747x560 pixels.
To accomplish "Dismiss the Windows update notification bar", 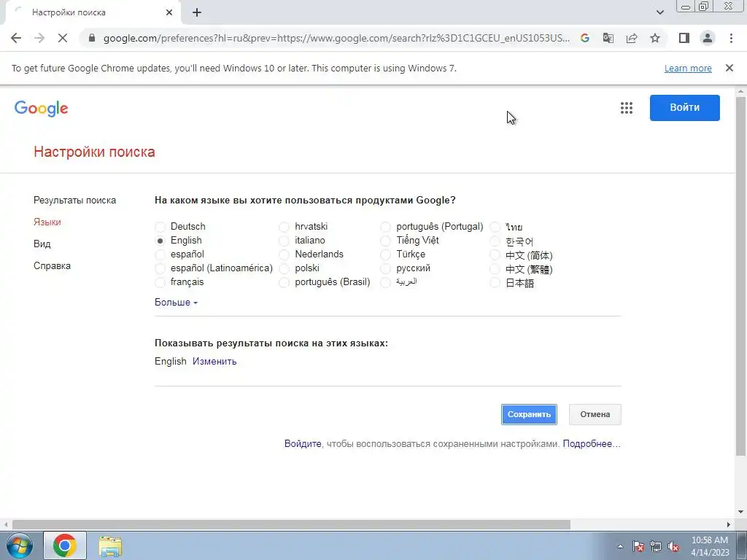I will 729,68.
